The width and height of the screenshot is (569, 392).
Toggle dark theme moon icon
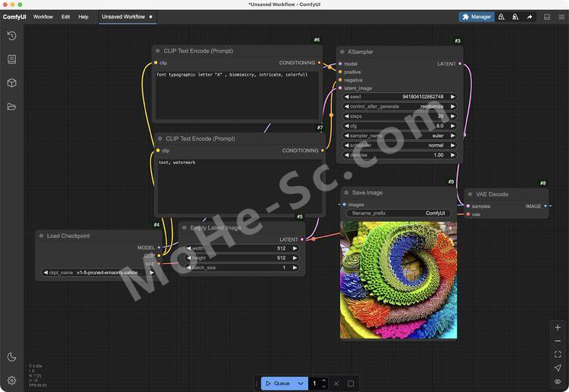(x=11, y=357)
